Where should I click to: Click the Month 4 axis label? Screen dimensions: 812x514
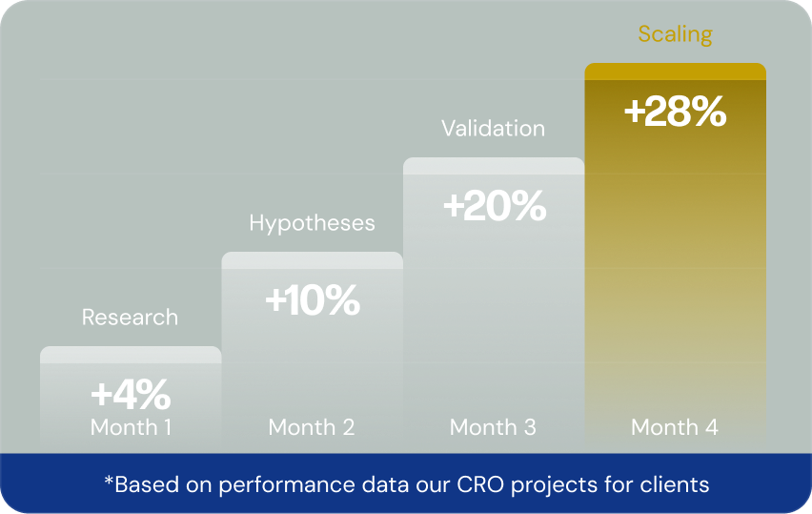pyautogui.click(x=675, y=426)
